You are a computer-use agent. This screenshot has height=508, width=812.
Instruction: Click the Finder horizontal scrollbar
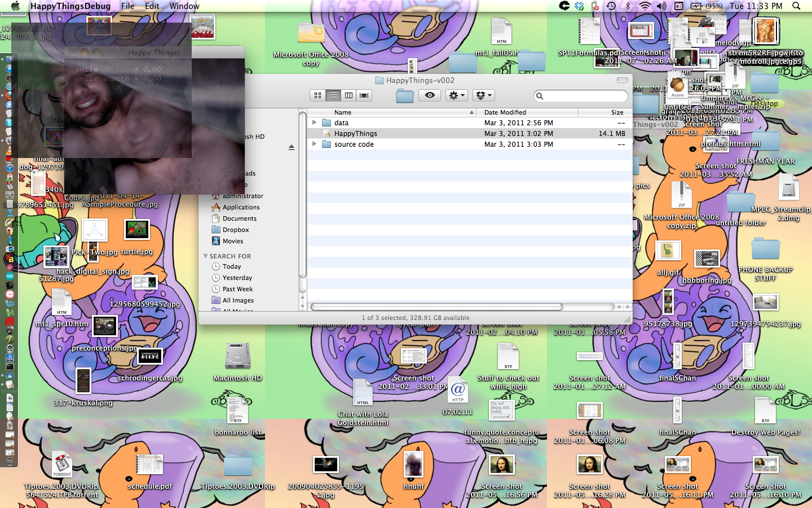point(436,307)
